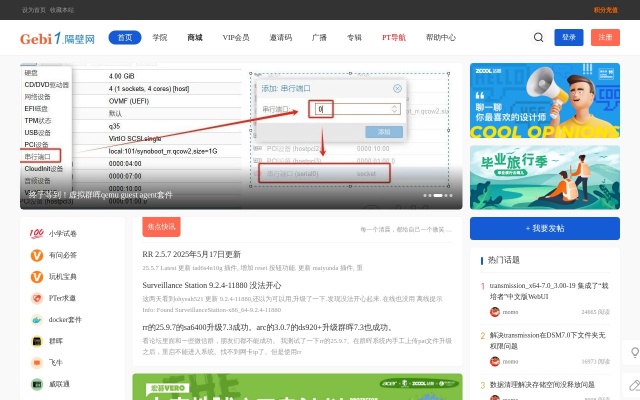This screenshot has width=640, height=400.
Task: Click the PTer求邀 sidebar icon
Action: tap(37, 298)
